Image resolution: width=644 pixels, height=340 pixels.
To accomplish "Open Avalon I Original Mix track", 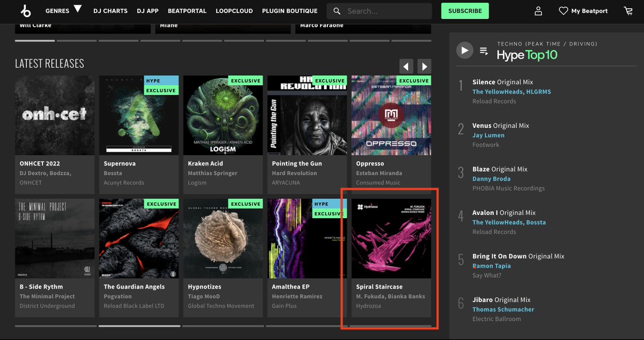I will 504,213.
